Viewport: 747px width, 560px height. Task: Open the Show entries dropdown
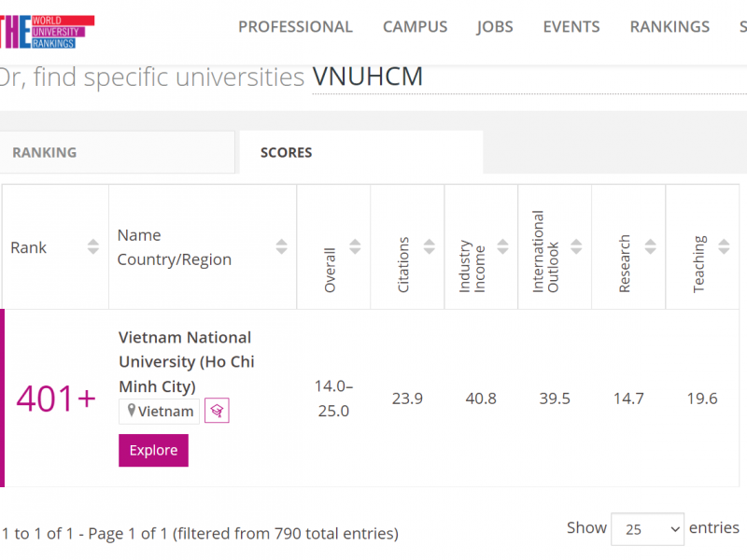(x=647, y=529)
